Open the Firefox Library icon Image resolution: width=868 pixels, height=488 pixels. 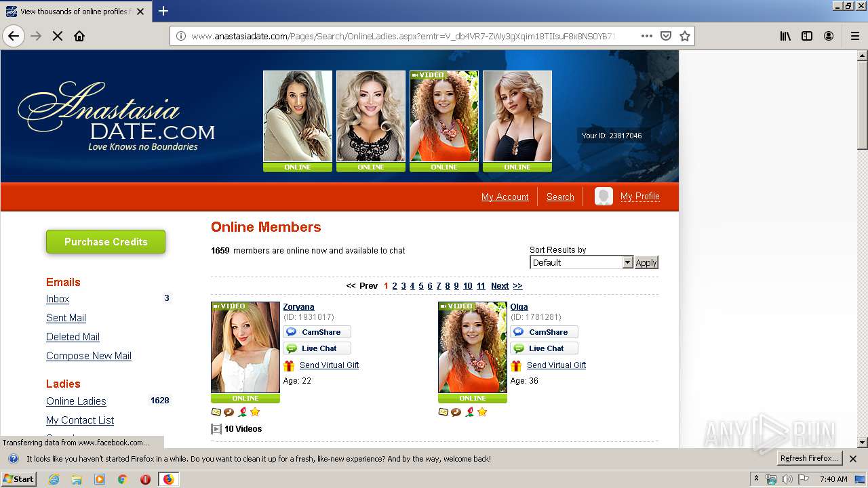pyautogui.click(x=785, y=36)
